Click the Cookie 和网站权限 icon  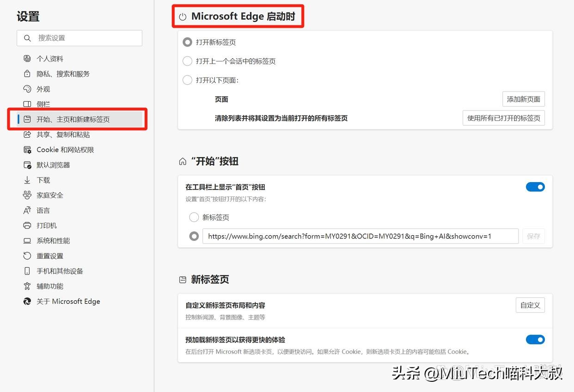(27, 150)
